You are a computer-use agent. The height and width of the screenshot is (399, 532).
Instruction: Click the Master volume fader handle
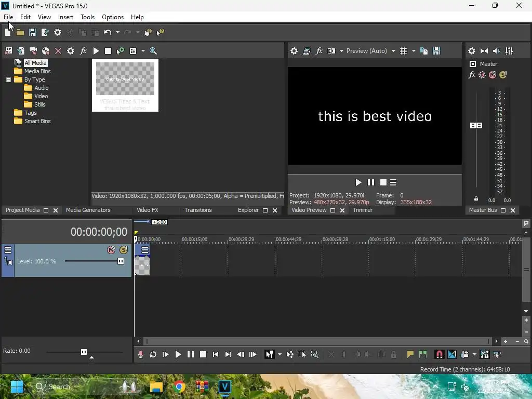pos(476,126)
